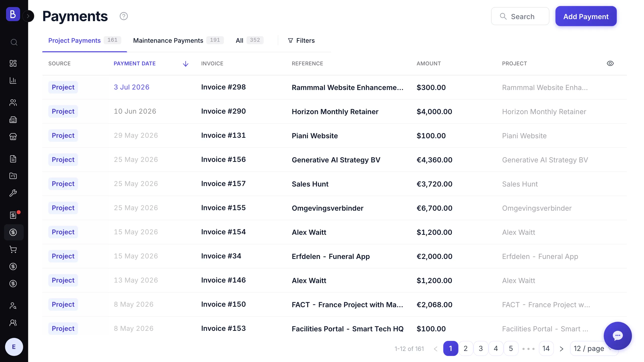Open the chat support bubble
The image size is (644, 362).
(618, 336)
